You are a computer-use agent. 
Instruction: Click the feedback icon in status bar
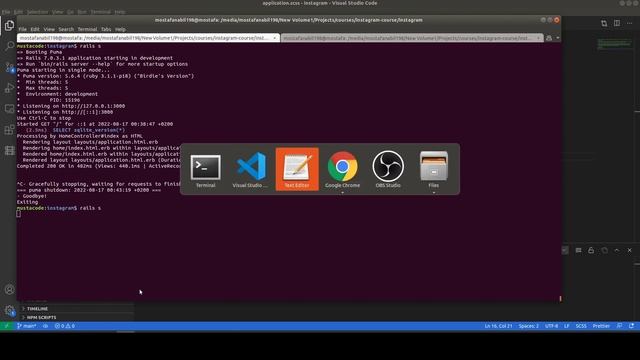pyautogui.click(x=620, y=326)
